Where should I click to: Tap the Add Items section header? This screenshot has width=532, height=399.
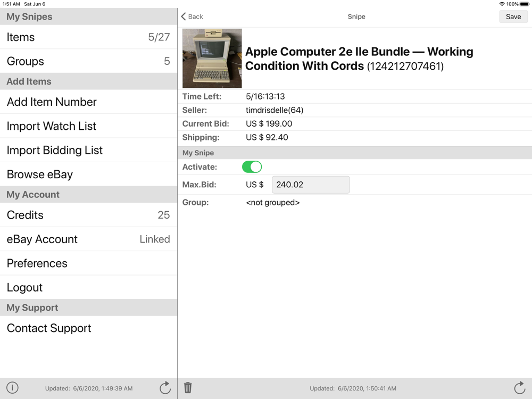pyautogui.click(x=88, y=81)
